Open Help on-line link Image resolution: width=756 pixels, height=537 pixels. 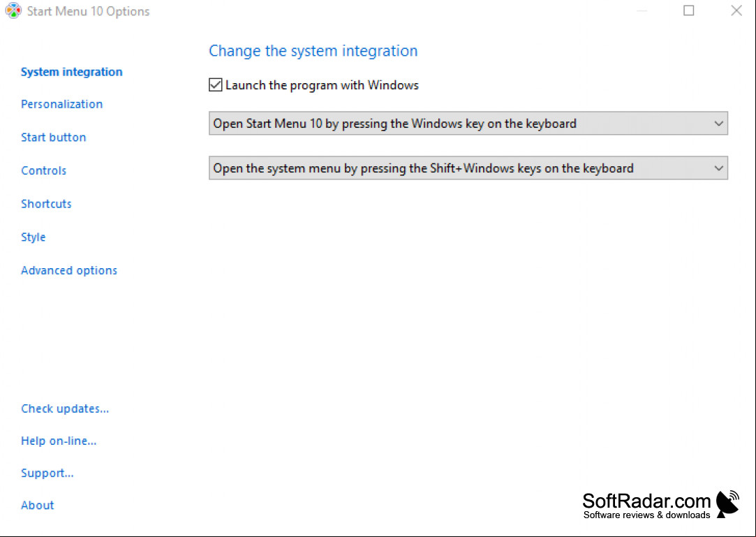click(59, 441)
